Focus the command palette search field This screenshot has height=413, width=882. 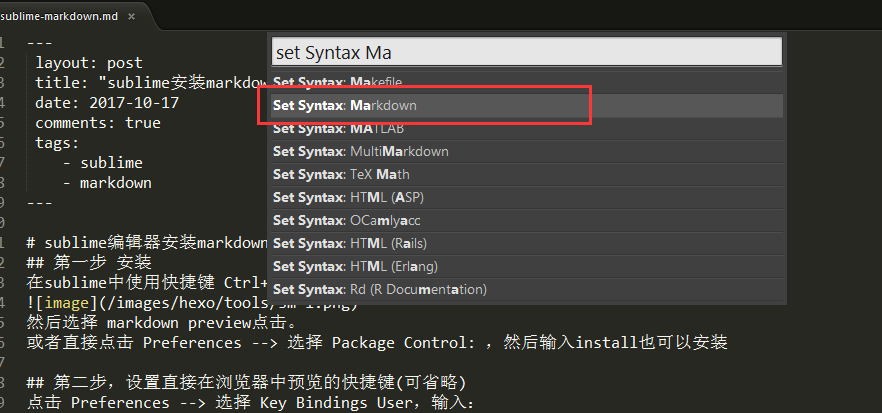pyautogui.click(x=527, y=52)
